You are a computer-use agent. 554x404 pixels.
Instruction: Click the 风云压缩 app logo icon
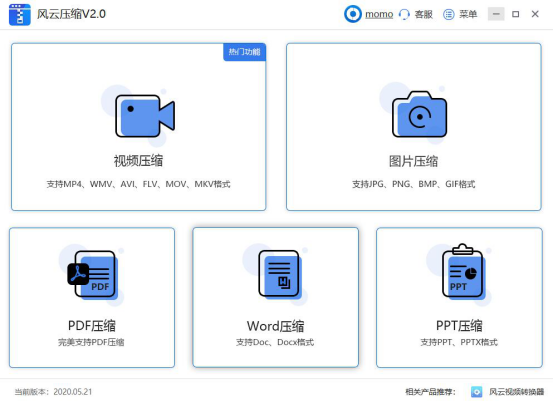20,14
